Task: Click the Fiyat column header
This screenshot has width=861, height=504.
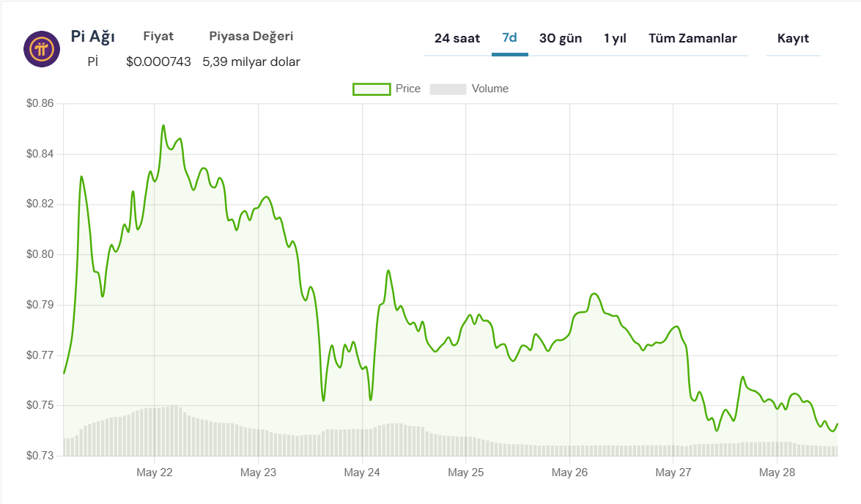Action: [158, 36]
